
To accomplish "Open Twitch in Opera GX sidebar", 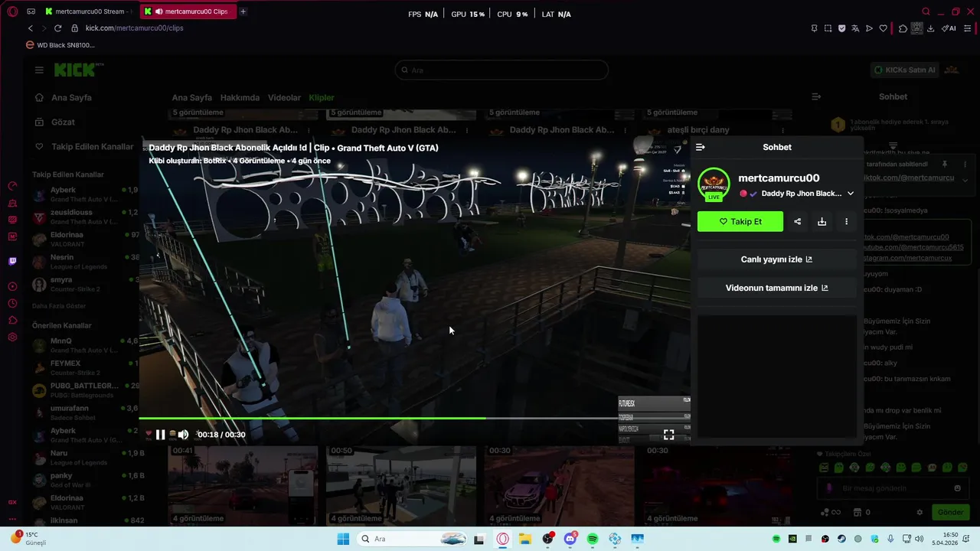I will [x=12, y=261].
